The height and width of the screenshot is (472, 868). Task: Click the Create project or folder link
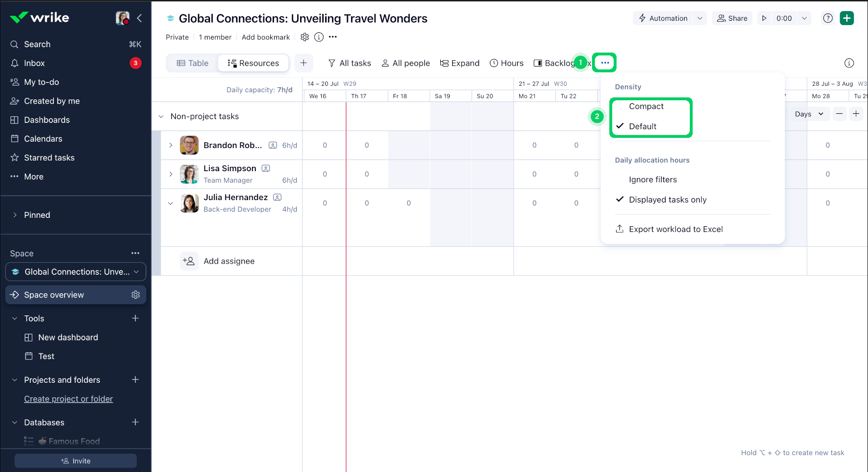(x=68, y=399)
